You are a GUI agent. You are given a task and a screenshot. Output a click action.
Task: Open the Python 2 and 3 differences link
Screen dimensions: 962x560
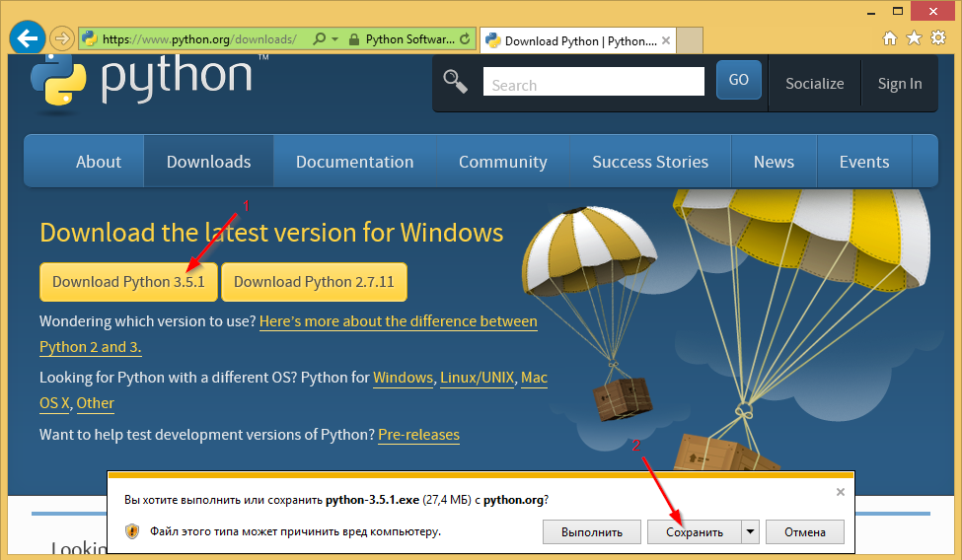point(399,321)
